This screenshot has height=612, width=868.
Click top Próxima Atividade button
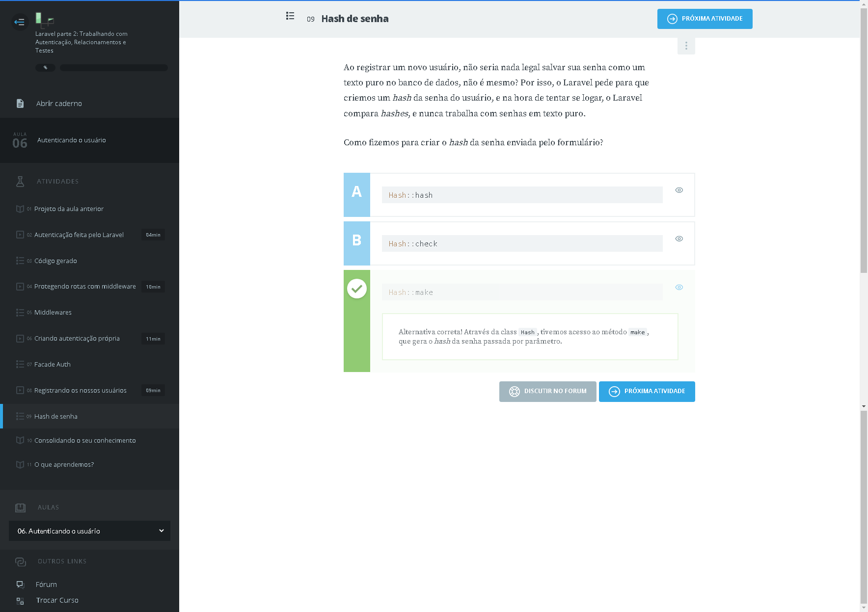(x=705, y=19)
